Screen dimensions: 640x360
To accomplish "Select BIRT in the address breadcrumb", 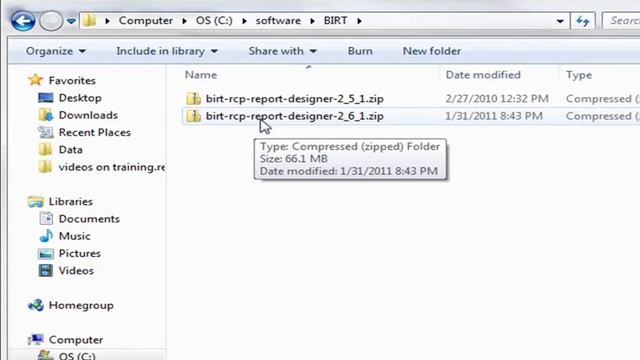I will pyautogui.click(x=335, y=20).
